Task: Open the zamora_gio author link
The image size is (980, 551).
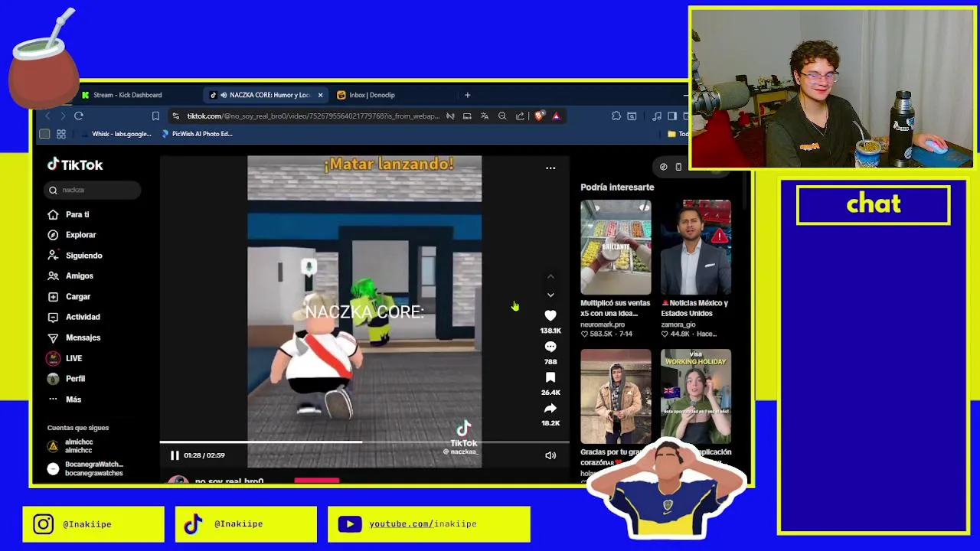Action: pos(678,324)
